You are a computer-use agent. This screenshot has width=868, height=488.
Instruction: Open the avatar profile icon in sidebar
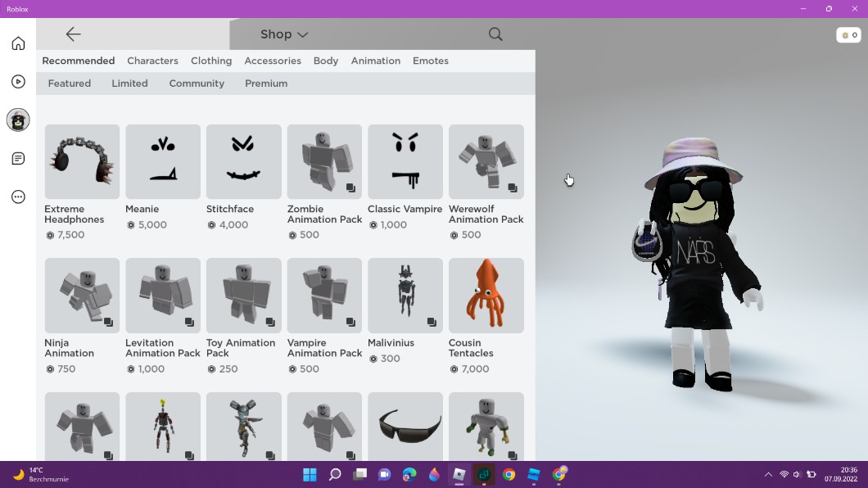tap(18, 120)
